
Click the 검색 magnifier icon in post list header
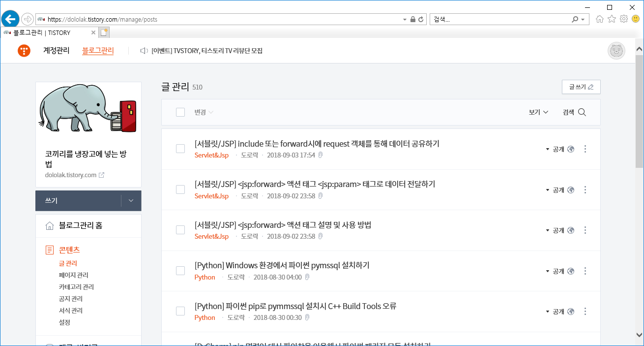point(582,112)
